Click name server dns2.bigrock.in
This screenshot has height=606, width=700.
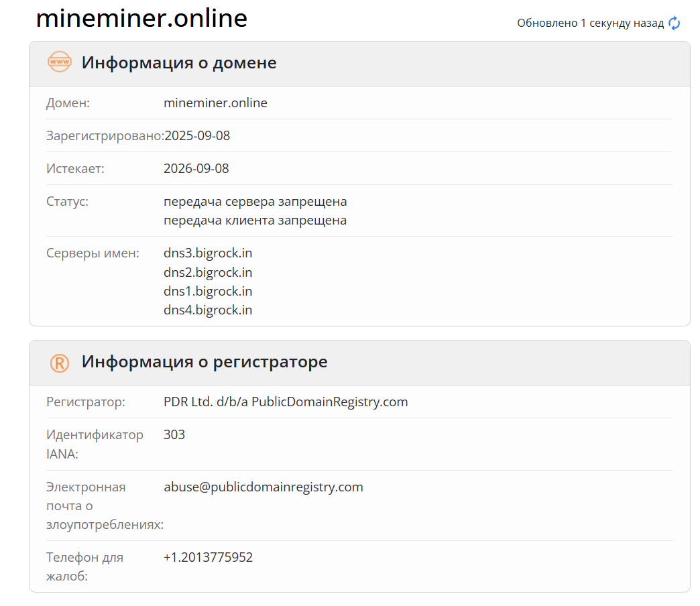point(208,272)
